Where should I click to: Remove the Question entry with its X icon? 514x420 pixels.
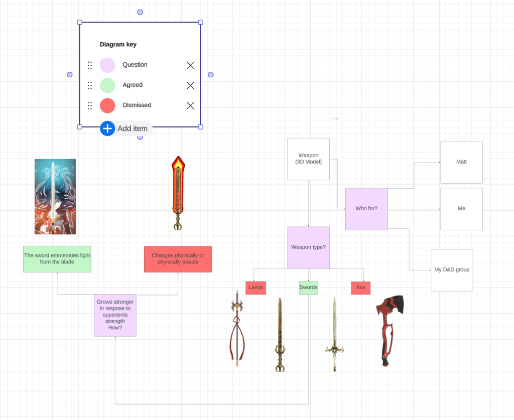pos(190,65)
